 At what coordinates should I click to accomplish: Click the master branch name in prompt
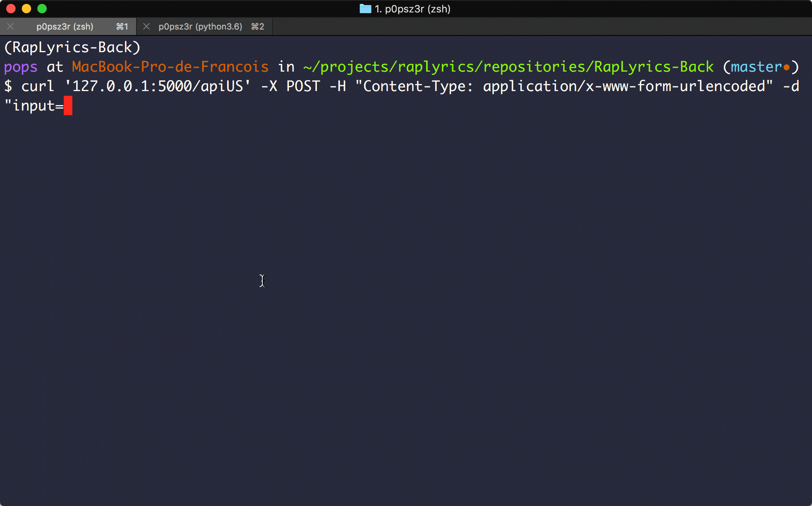tap(756, 67)
